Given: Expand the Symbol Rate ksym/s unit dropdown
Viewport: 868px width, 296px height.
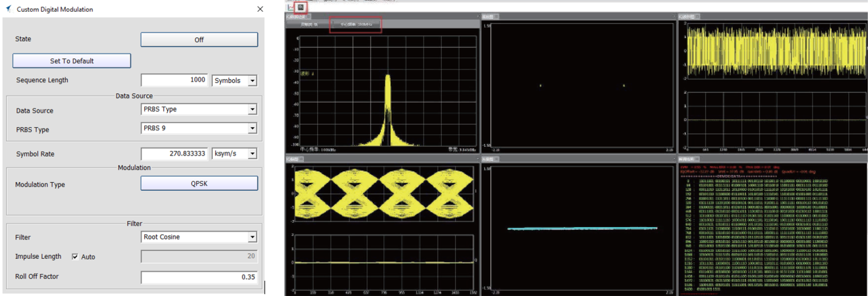Looking at the screenshot, I should tap(252, 153).
